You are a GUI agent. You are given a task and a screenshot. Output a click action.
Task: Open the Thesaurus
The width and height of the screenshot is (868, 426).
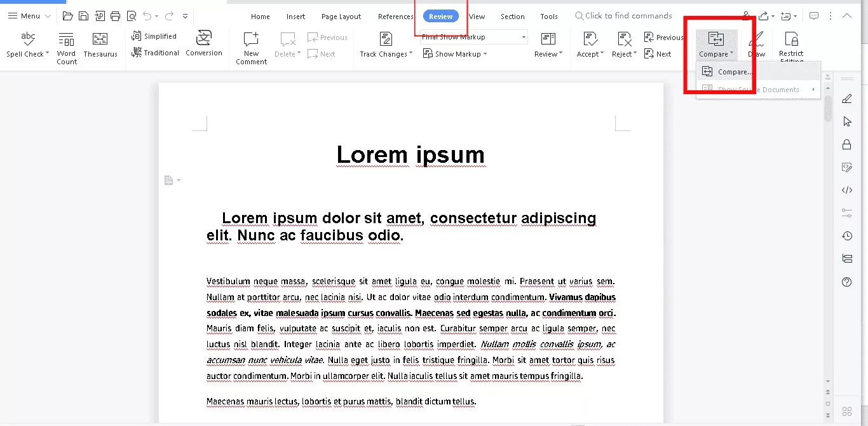point(100,45)
